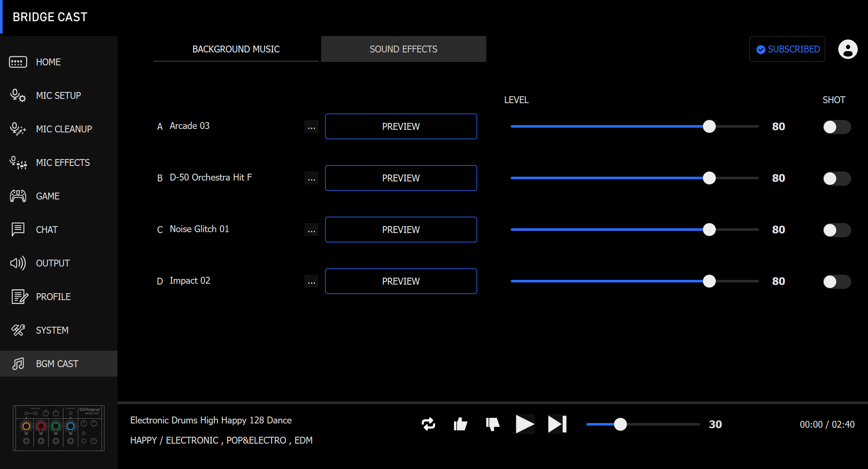Click the PROFILE edit document icon
The height and width of the screenshot is (469, 868).
click(19, 297)
